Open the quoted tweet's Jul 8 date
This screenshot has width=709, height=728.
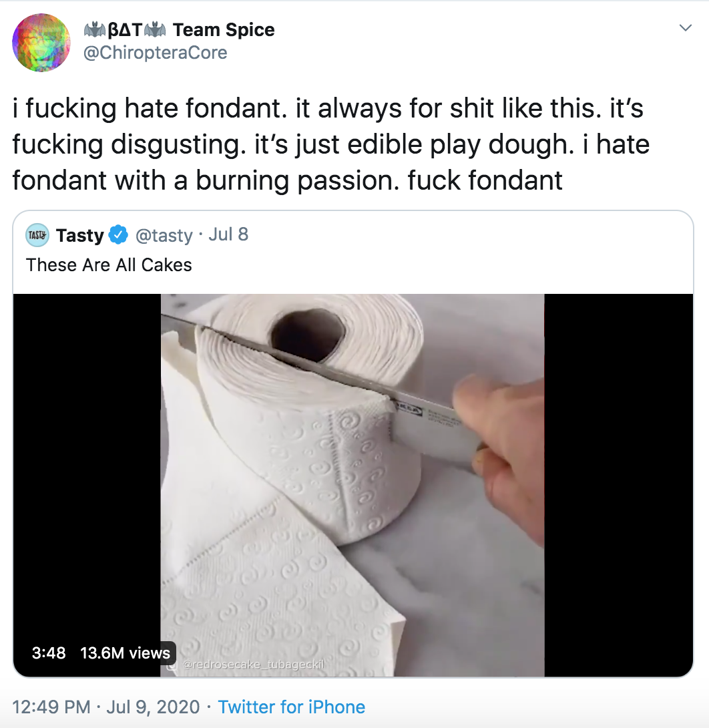(x=228, y=235)
